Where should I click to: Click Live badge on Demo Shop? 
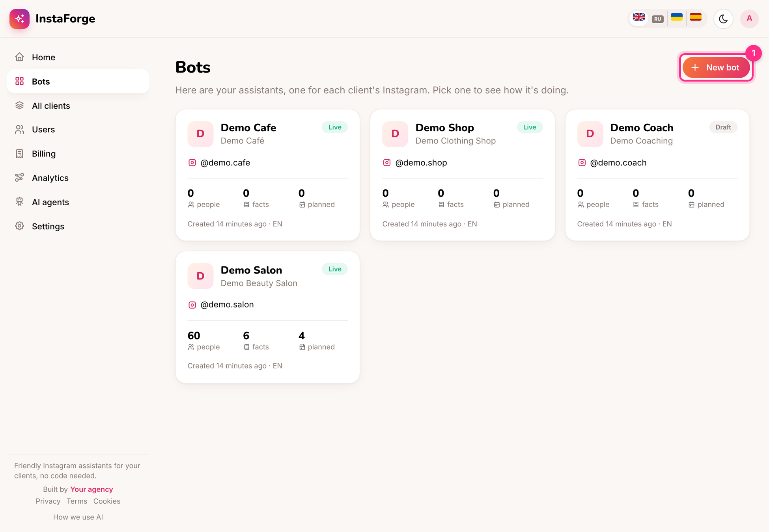pos(530,127)
